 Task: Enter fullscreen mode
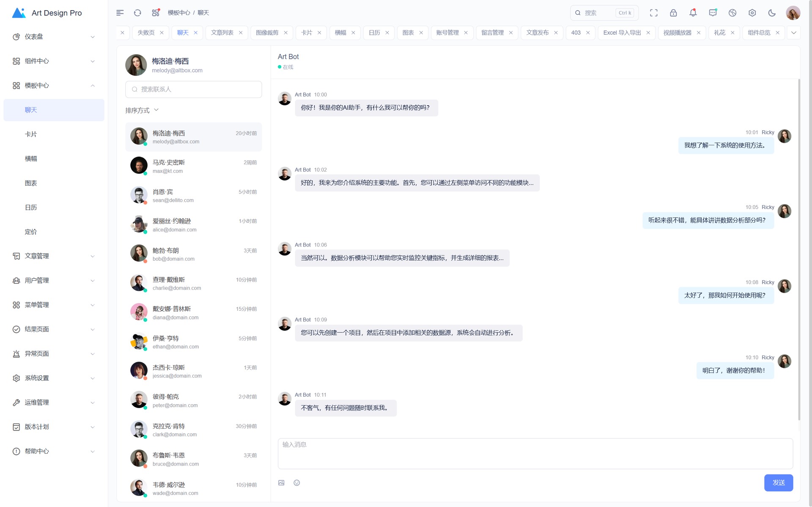pyautogui.click(x=653, y=13)
